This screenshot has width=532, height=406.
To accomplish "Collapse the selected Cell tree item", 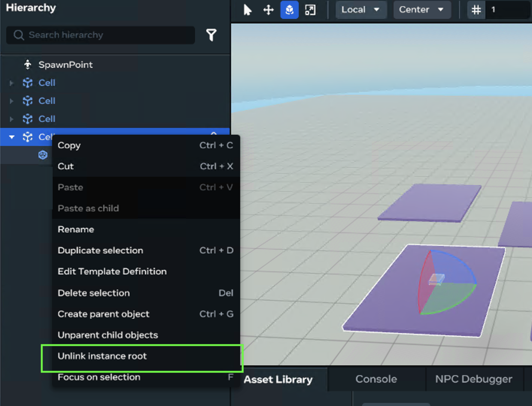I will [12, 137].
